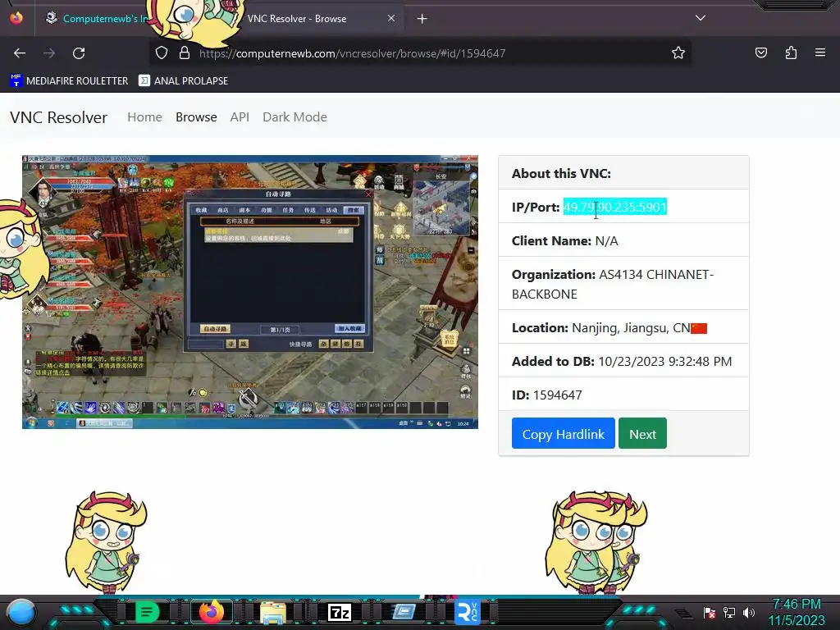
Task: Select the Browse nav link
Action: (x=196, y=116)
